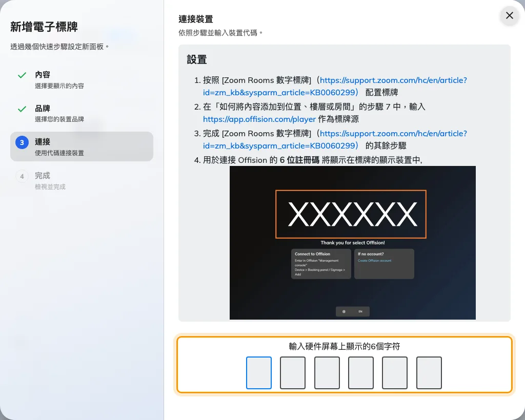The height and width of the screenshot is (420, 525).
Task: Go to completed 品牌 step
Action: pyautogui.click(x=82, y=113)
